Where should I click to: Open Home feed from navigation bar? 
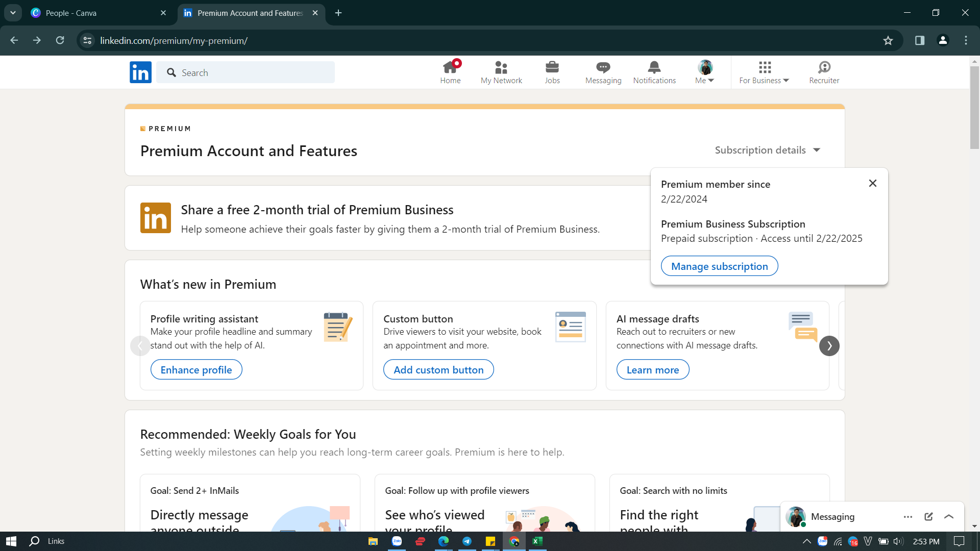[x=450, y=72]
